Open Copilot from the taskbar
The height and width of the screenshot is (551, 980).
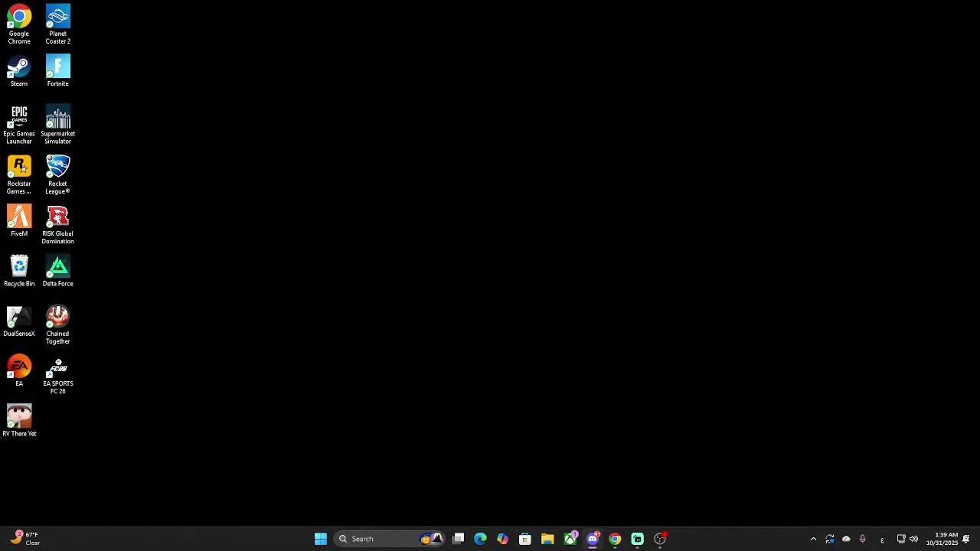(x=502, y=539)
